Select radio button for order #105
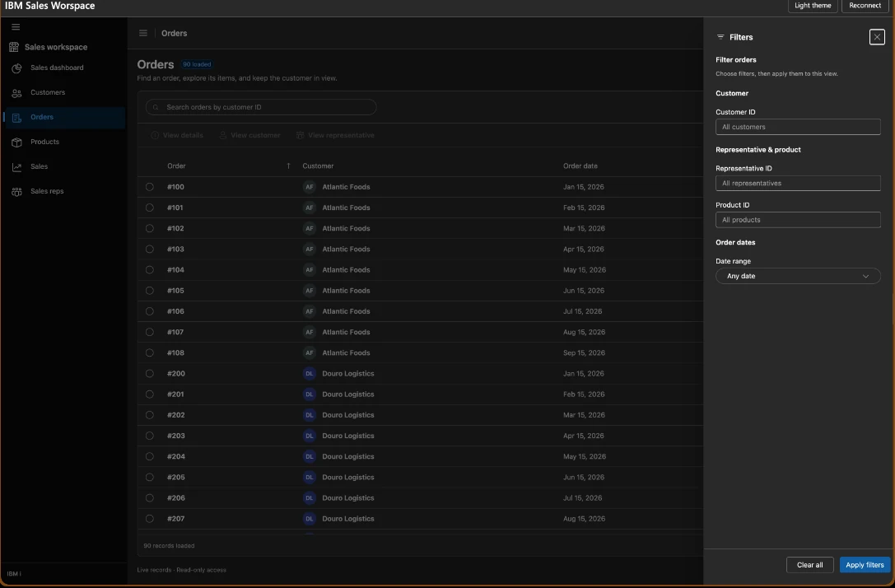 click(x=150, y=291)
